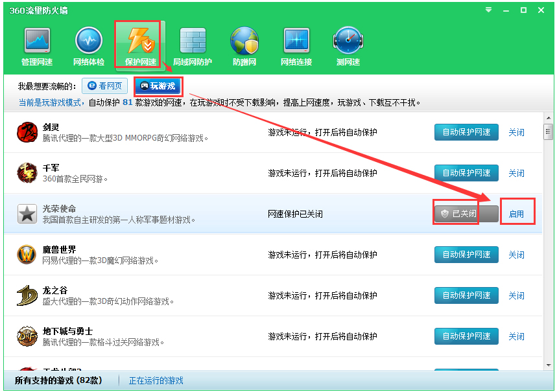The image size is (557, 392).
Task: Minimize the 360流量防火墙 window
Action: pyautogui.click(x=506, y=10)
